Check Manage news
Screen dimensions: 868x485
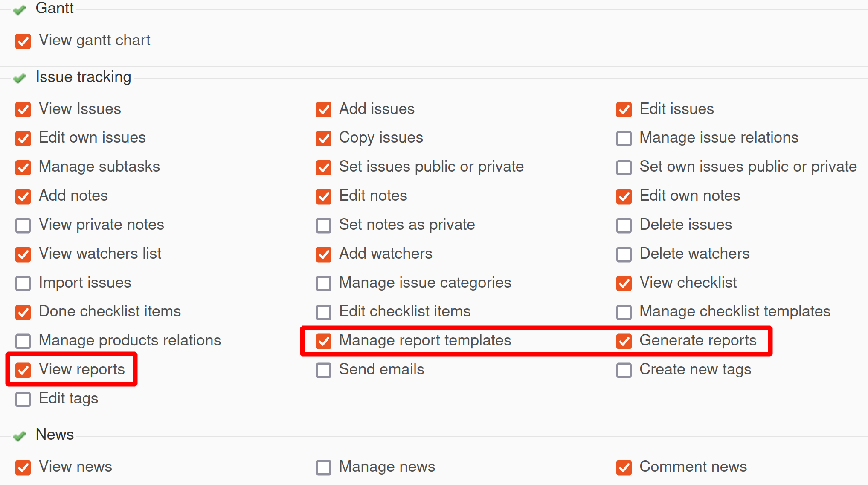[324, 467]
